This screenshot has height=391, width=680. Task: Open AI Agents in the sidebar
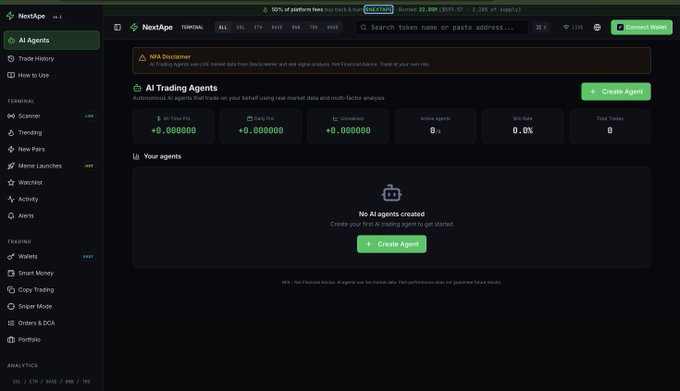click(x=52, y=40)
